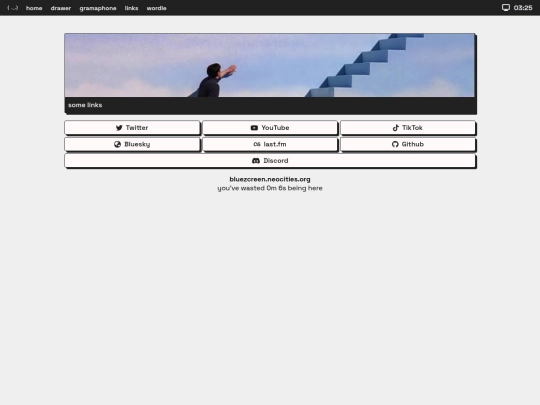Open the home page

coord(34,8)
